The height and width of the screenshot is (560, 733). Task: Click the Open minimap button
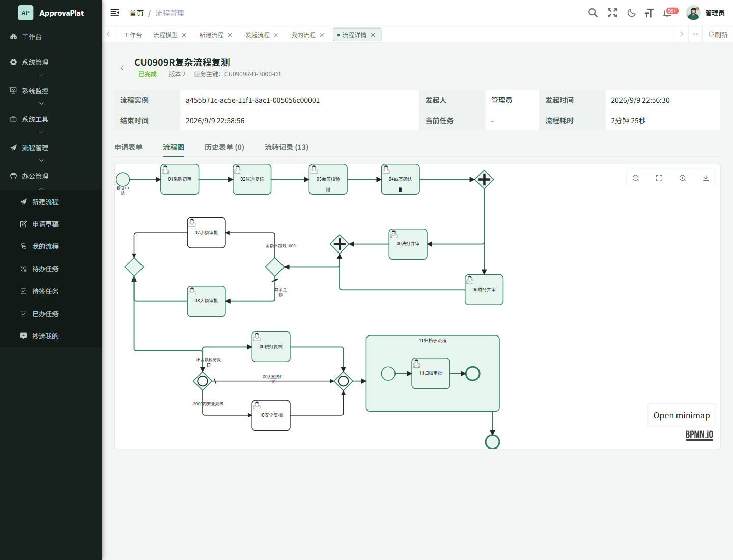point(682,415)
